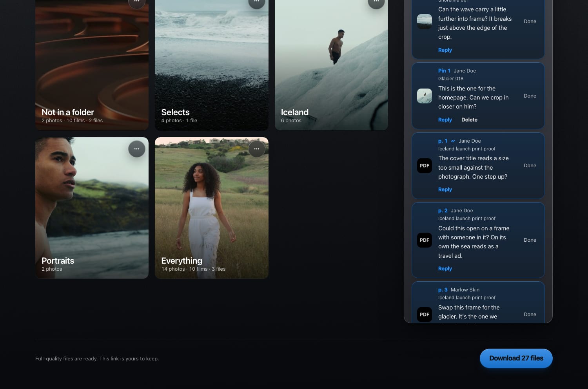Open the Iceland folder

(331, 65)
